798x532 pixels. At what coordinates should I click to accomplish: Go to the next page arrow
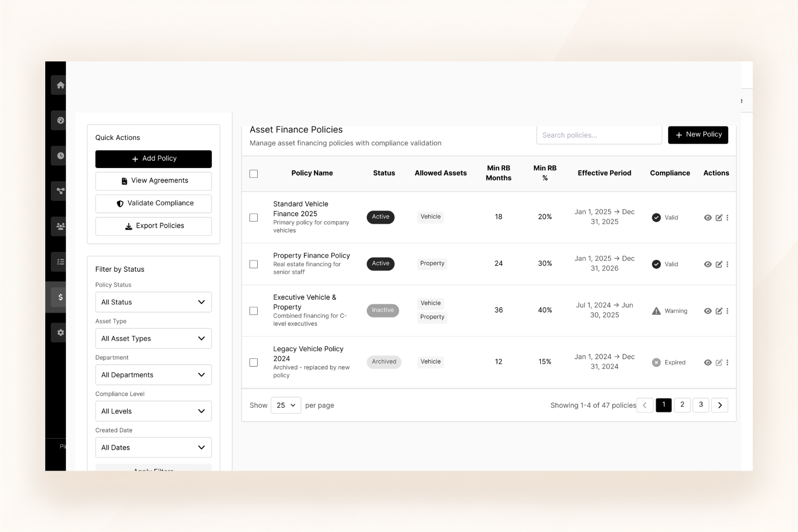click(x=719, y=405)
